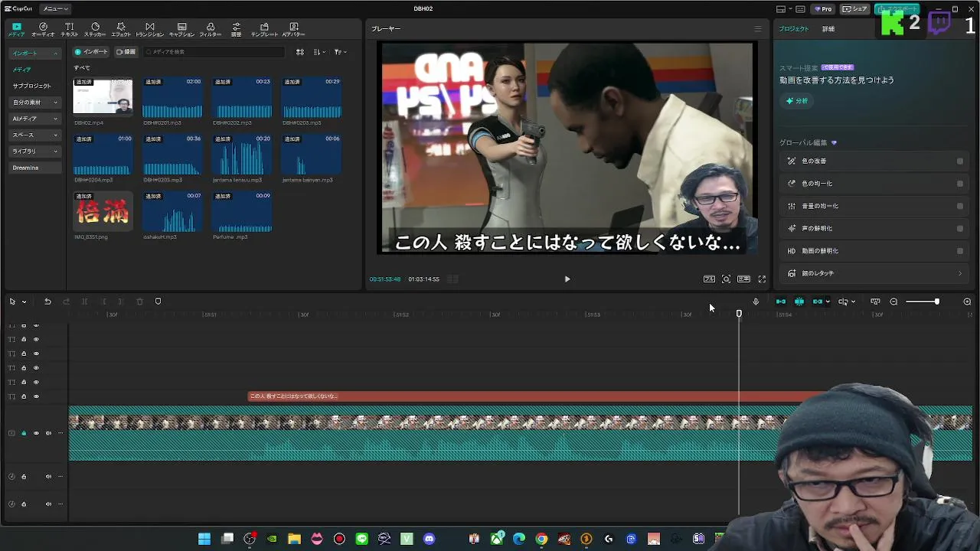Image resolution: width=980 pixels, height=551 pixels.
Task: Open the Windows Start menu
Action: point(204,539)
